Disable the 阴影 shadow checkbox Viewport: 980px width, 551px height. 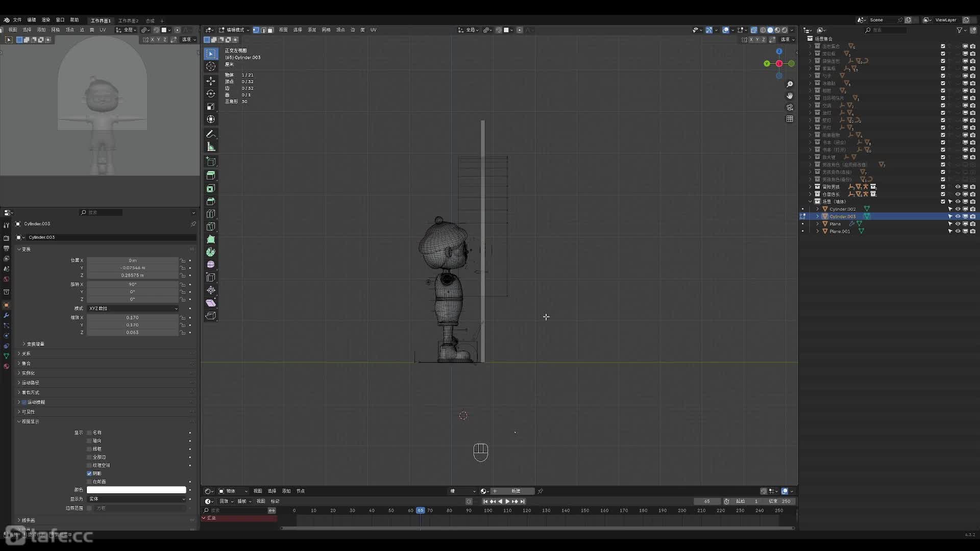(89, 473)
